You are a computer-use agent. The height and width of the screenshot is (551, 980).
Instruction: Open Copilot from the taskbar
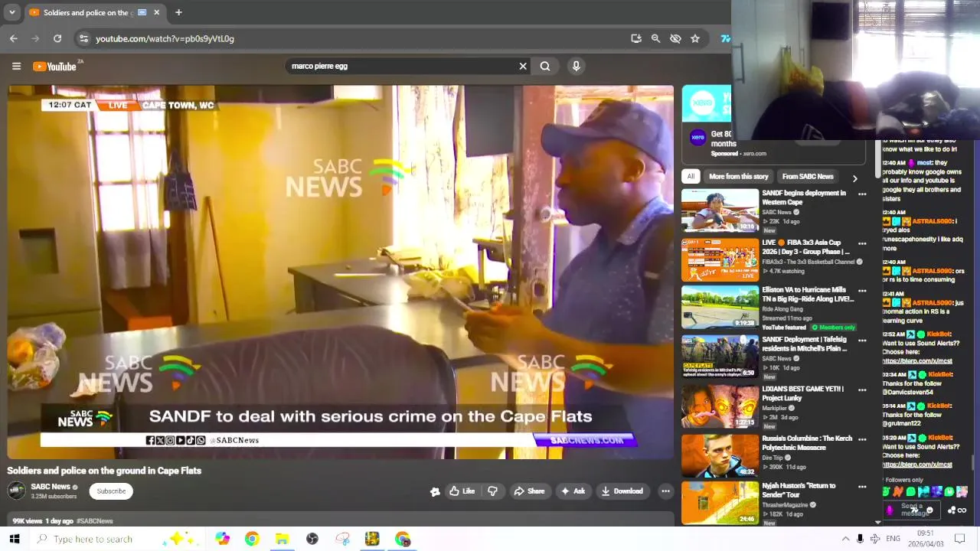point(222,539)
